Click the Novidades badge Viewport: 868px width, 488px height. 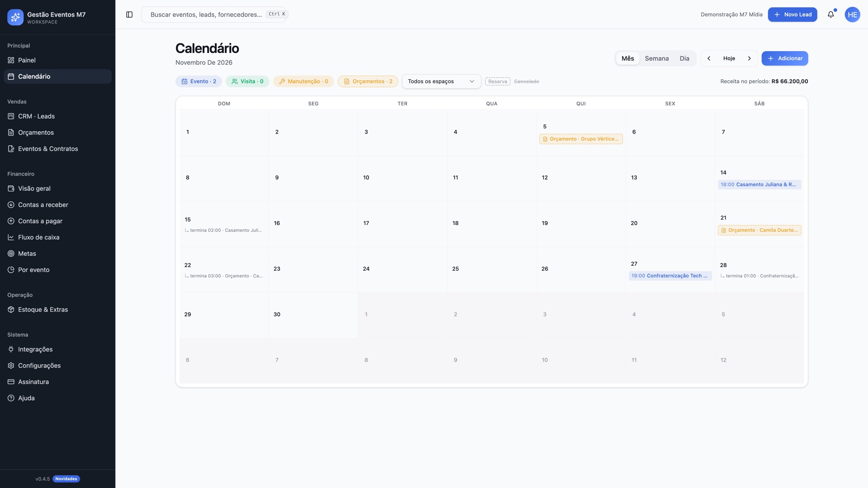[66, 479]
